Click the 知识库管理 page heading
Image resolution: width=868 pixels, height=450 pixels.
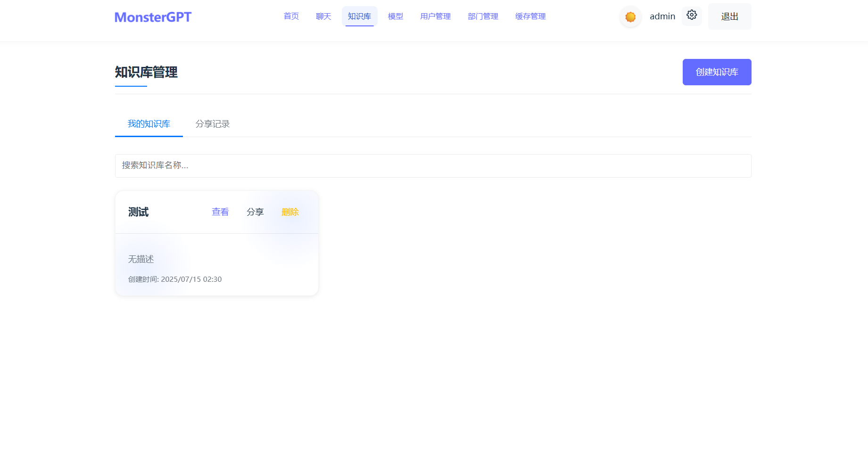(x=146, y=72)
